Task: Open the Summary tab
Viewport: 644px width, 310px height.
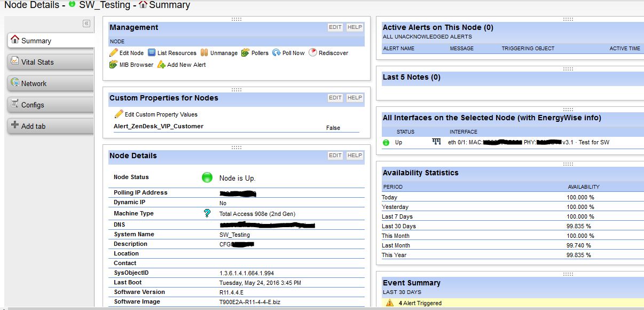Action: (50, 41)
